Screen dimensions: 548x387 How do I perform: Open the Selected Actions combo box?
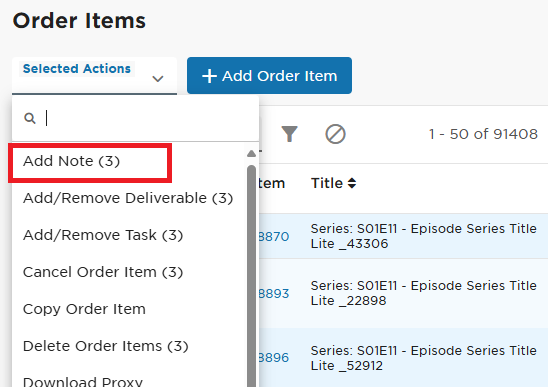pyautogui.click(x=94, y=76)
